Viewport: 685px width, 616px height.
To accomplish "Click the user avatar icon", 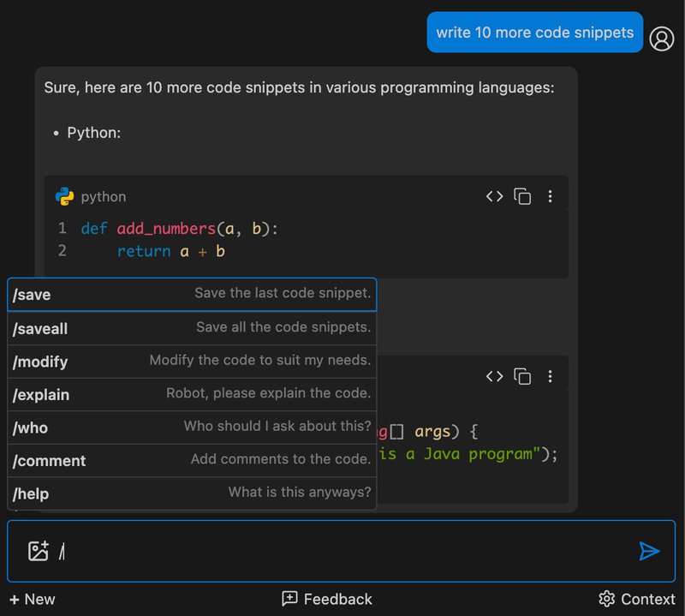I will pos(662,38).
